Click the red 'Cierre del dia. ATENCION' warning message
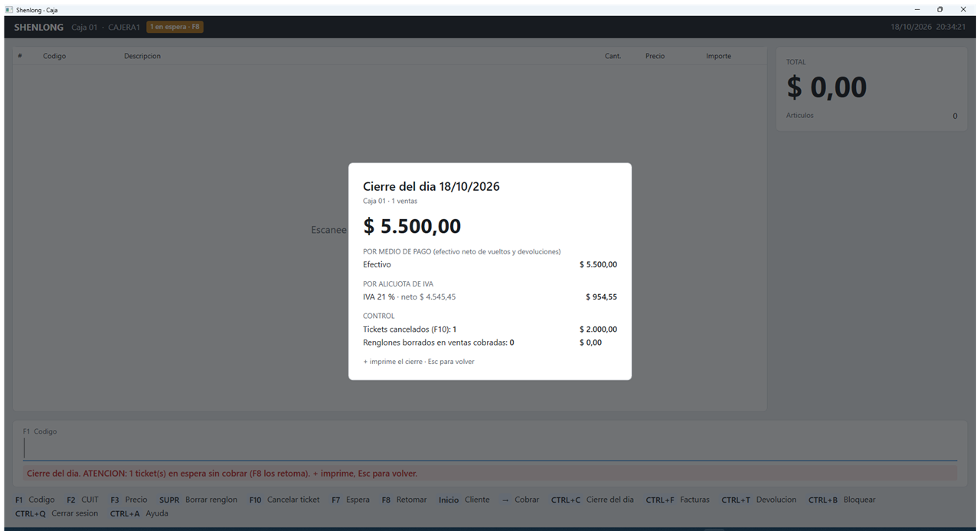 coord(222,474)
